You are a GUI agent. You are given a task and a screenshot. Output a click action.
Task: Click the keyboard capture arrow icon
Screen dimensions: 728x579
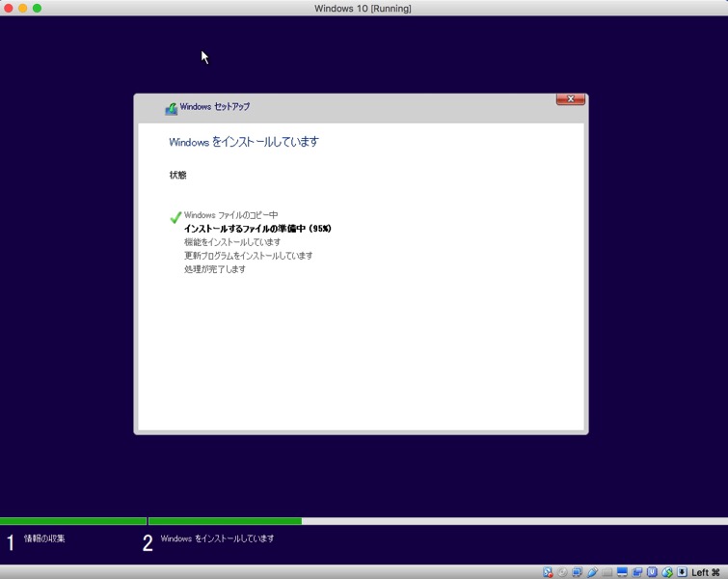(682, 572)
